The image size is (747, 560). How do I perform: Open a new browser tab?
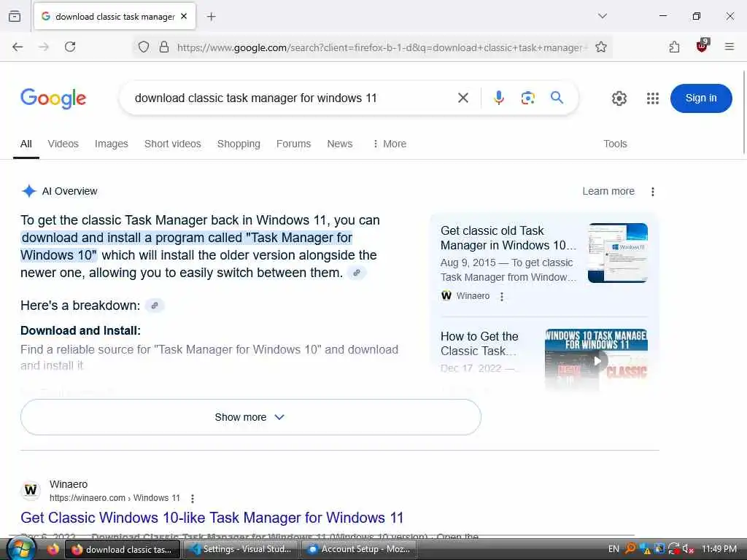point(212,17)
